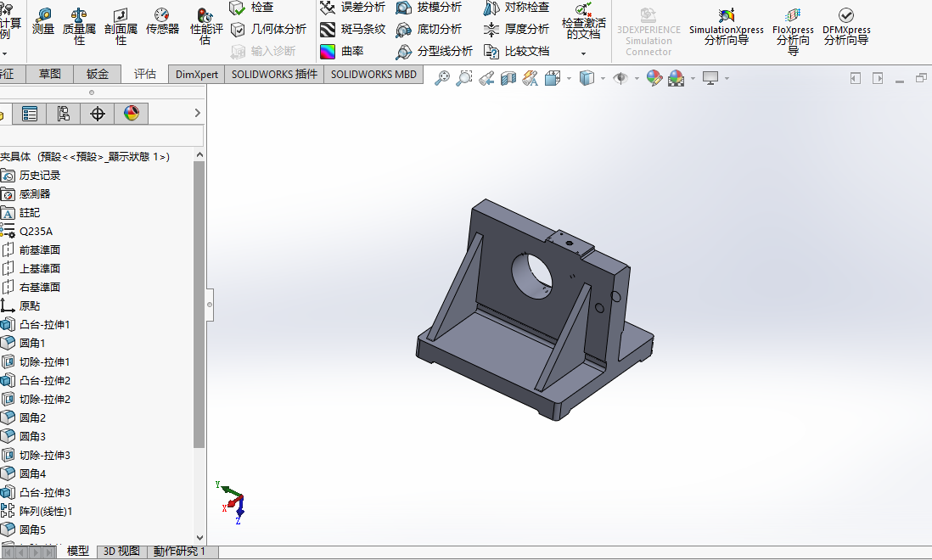Switch to the 3D 视图 bottom tab
Screen dimensions: 932x560
(121, 552)
